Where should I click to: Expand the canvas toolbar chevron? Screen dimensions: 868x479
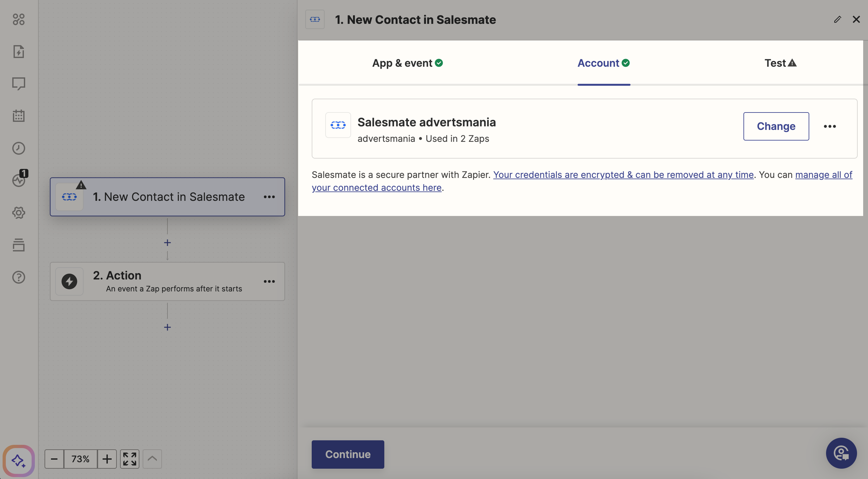(x=152, y=459)
